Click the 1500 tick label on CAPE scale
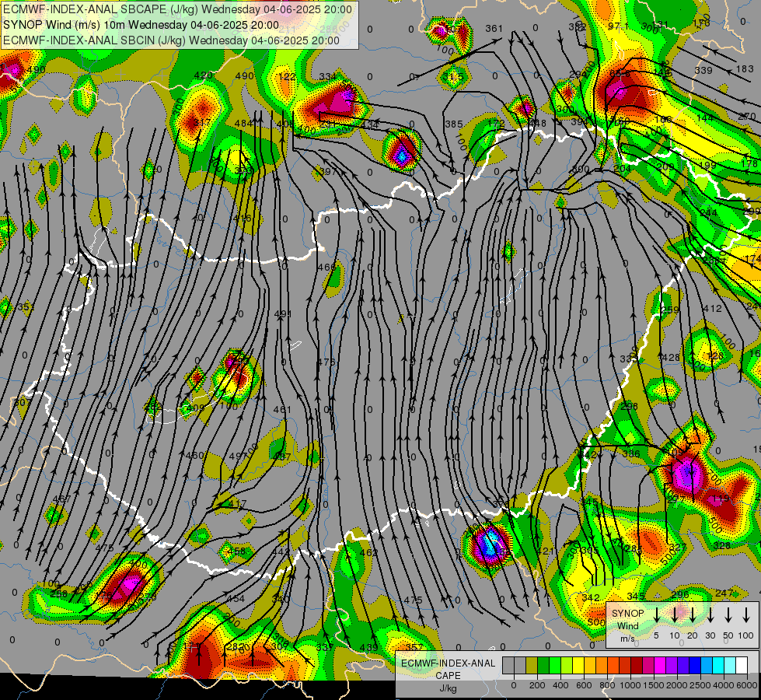 [x=654, y=685]
